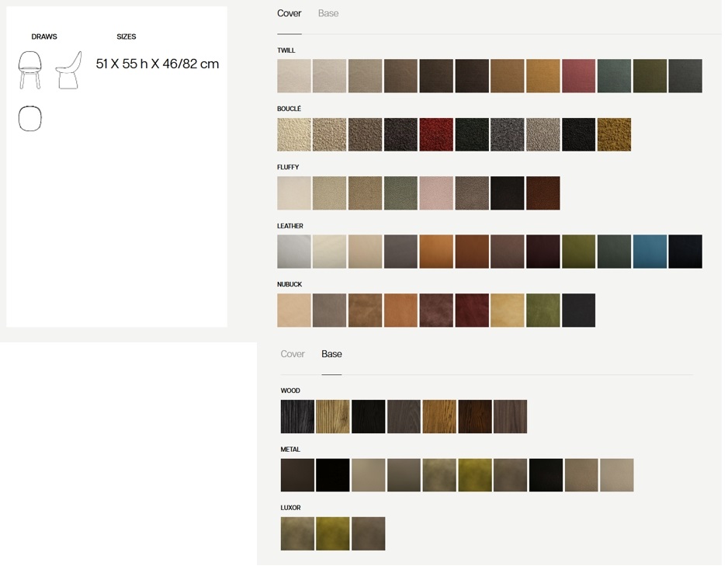Open the chair side view drawing
The height and width of the screenshot is (573, 728).
pos(69,70)
